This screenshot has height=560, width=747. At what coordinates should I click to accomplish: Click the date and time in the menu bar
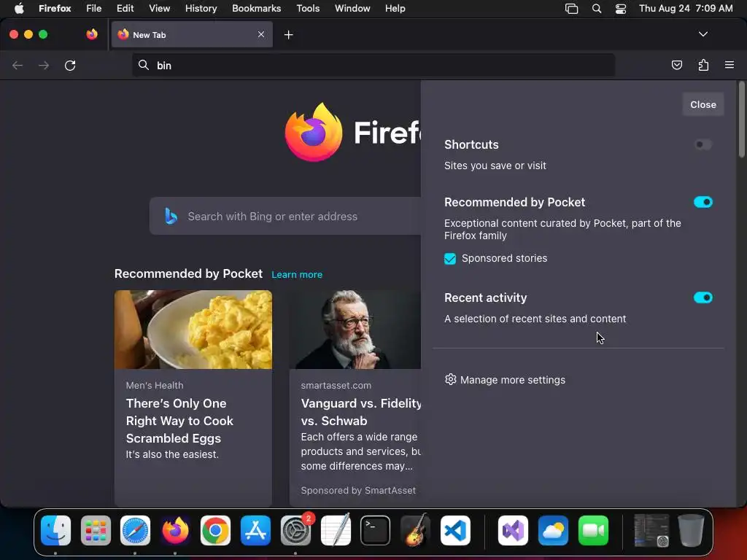686,8
